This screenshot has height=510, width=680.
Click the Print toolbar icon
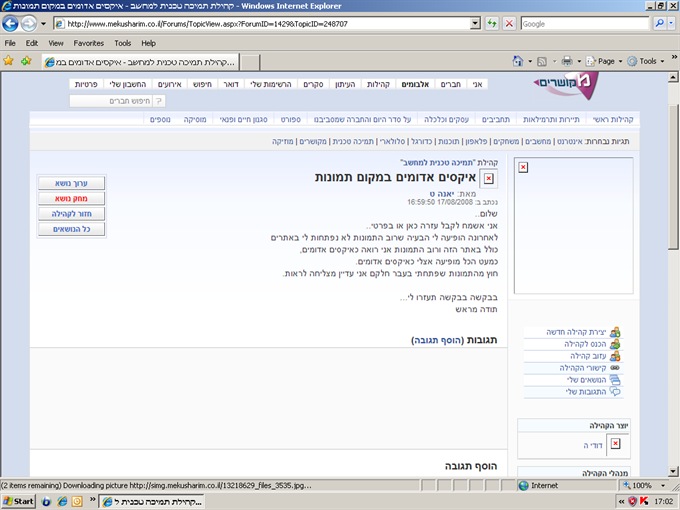(x=567, y=61)
